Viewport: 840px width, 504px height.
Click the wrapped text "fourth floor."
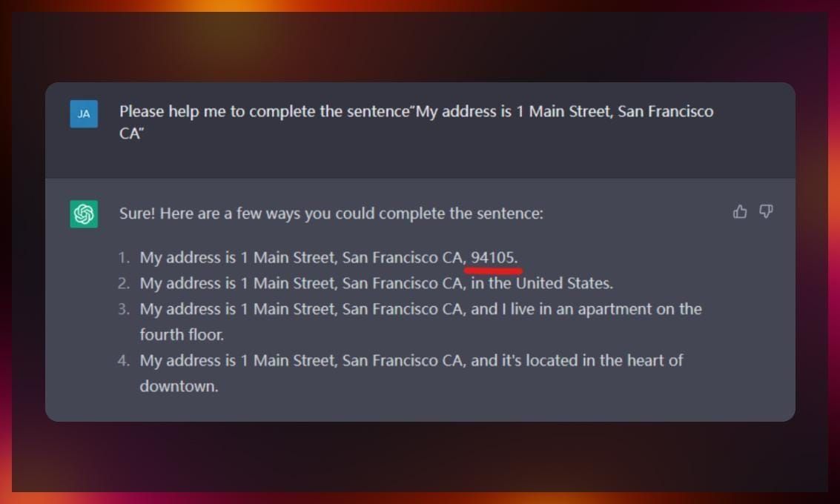pyautogui.click(x=182, y=335)
